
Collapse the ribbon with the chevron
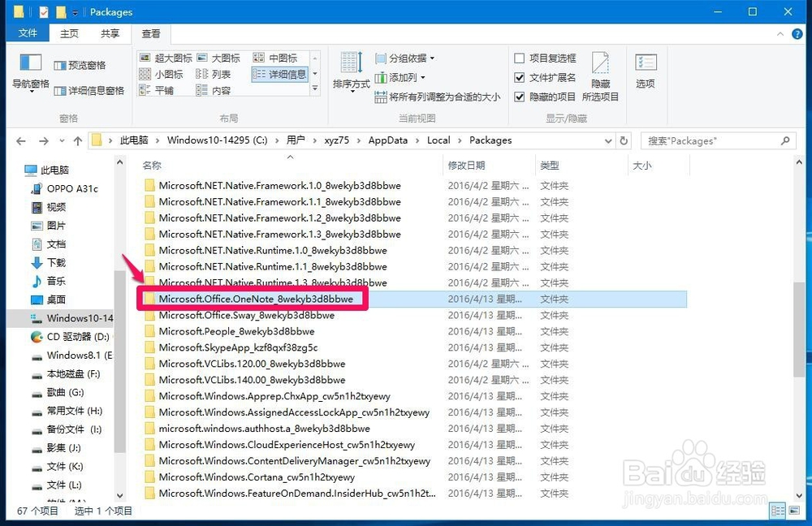coord(780,34)
